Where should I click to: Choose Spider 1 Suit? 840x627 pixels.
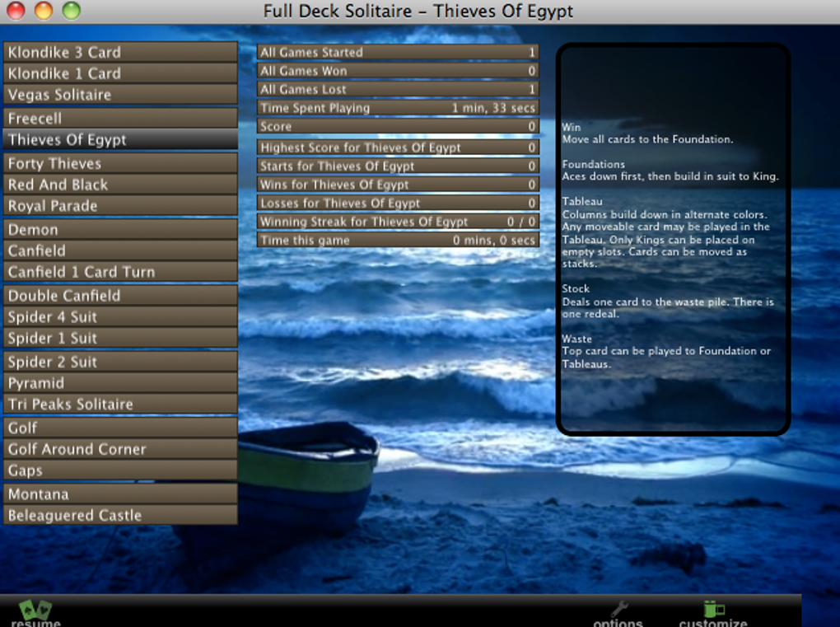point(120,338)
